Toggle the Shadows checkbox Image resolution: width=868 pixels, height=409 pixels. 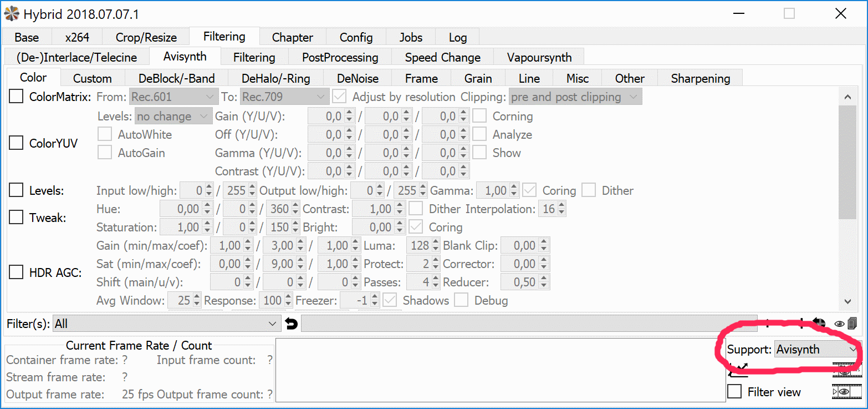pyautogui.click(x=390, y=300)
